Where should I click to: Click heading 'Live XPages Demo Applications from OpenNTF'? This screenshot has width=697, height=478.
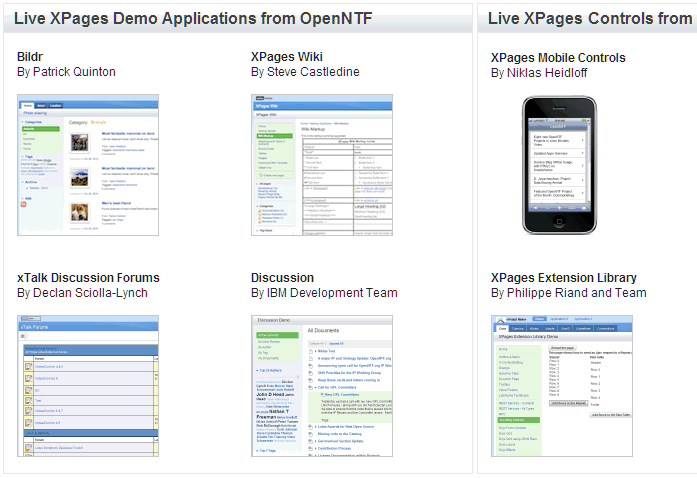click(x=193, y=19)
